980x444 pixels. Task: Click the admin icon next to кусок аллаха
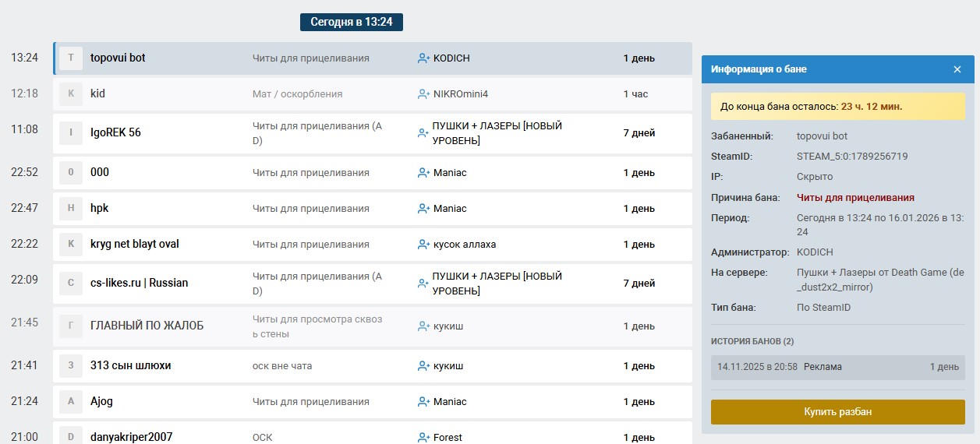tap(423, 245)
